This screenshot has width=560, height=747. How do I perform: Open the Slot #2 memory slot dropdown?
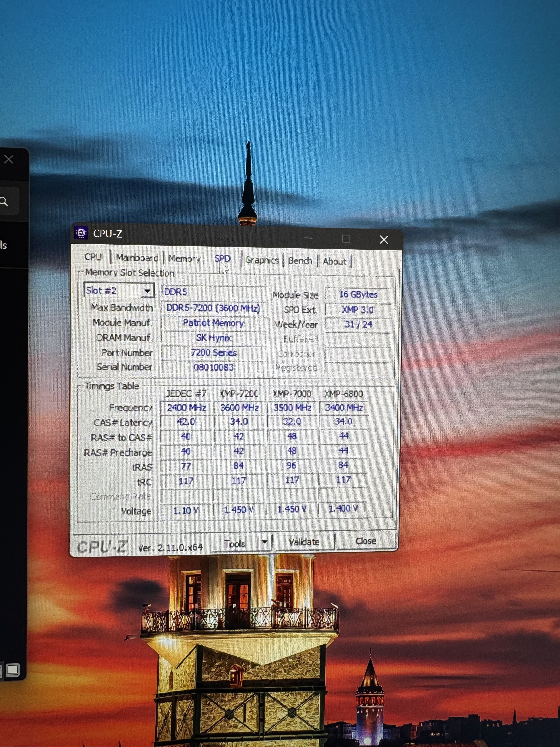click(147, 291)
